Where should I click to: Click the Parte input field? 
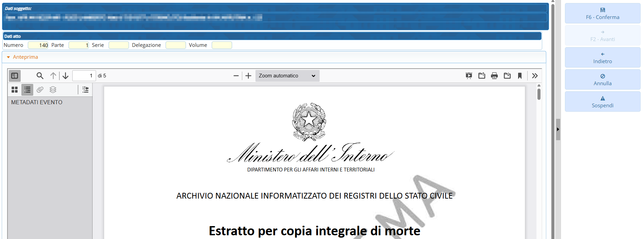click(79, 45)
